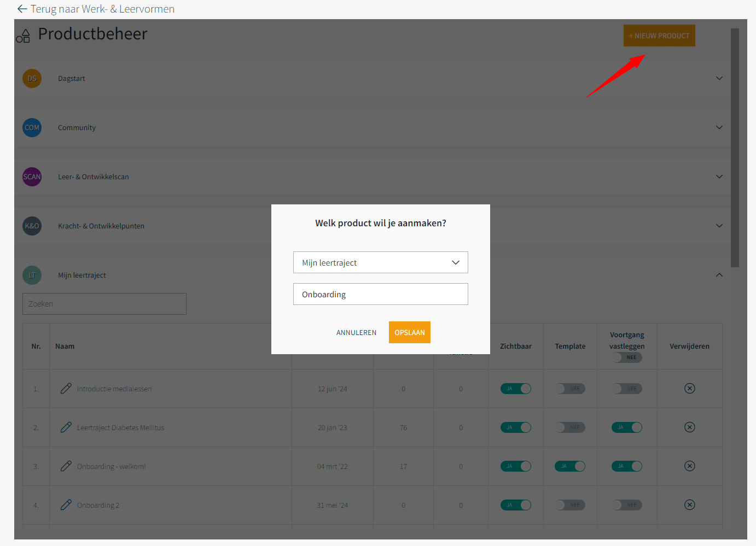Click the DS Dagstart avatar icon

[x=32, y=78]
